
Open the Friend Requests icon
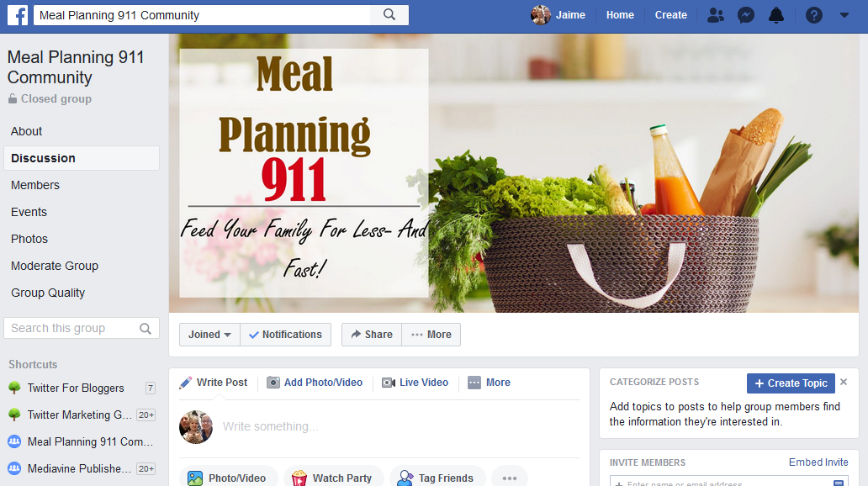coord(715,15)
